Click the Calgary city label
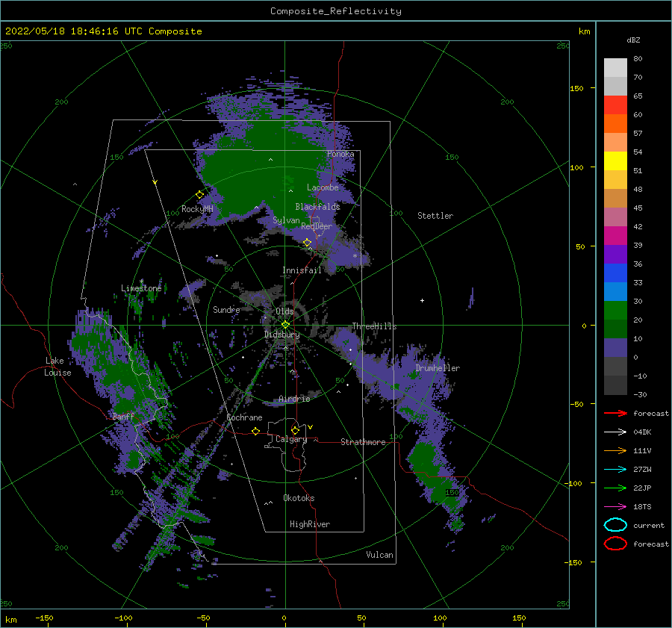The image size is (672, 628). coord(291,439)
